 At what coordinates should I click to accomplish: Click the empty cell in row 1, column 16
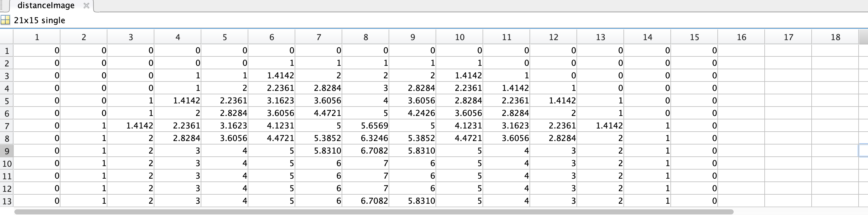[741, 50]
